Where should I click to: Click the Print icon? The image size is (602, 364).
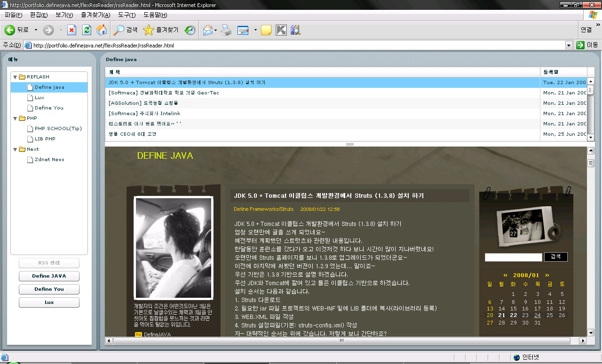[226, 30]
